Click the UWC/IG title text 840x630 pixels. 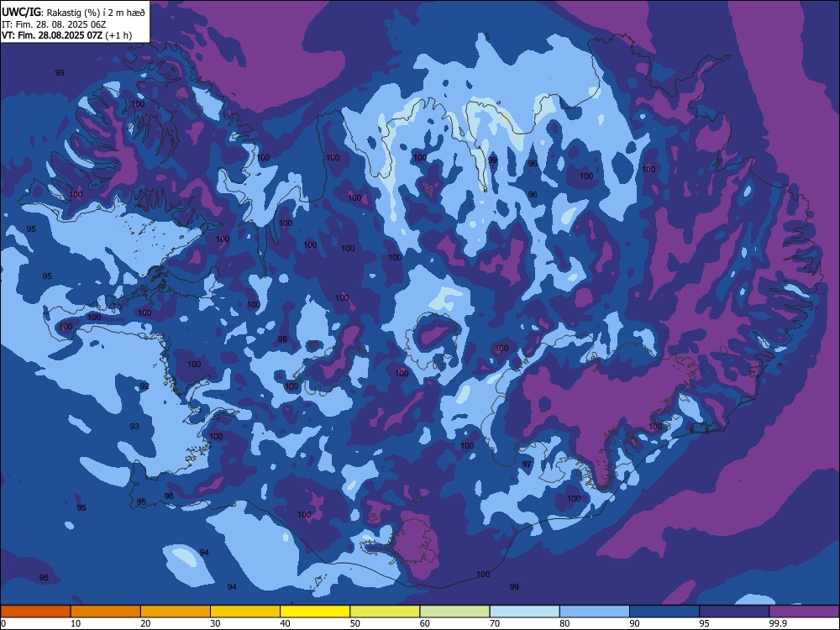pos(21,11)
